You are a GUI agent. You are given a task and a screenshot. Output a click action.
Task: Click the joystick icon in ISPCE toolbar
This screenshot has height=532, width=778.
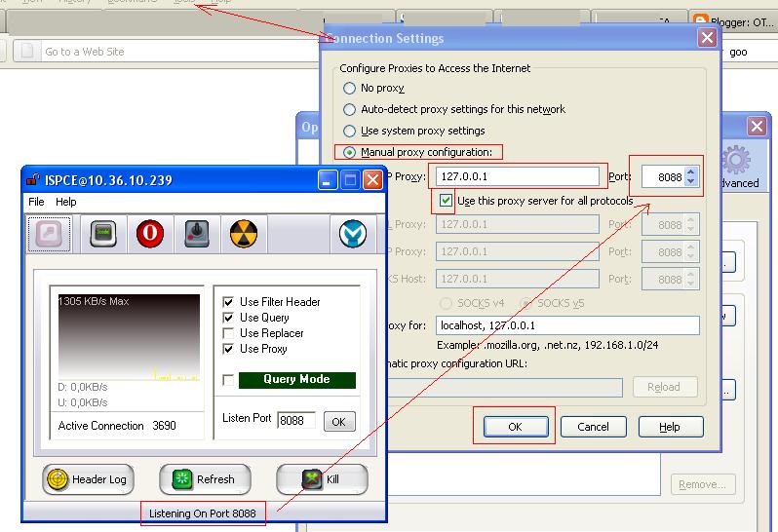[197, 234]
